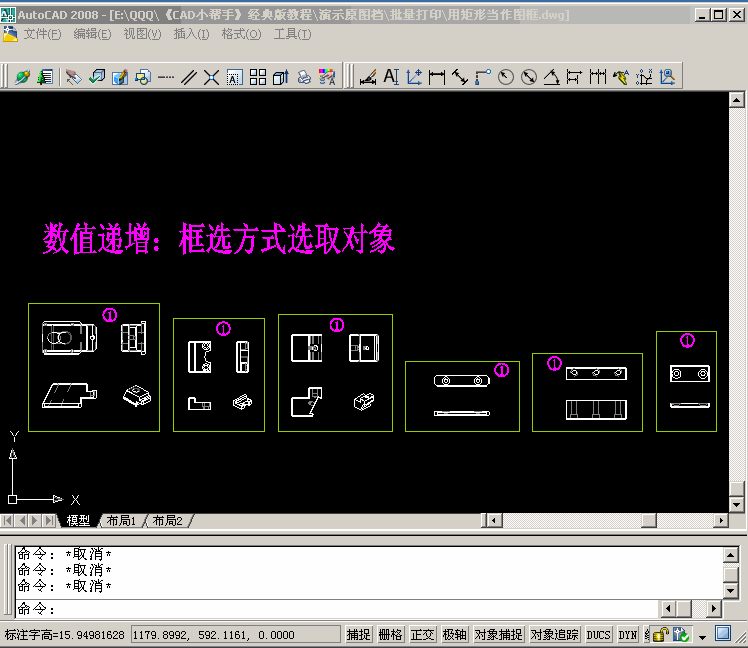Image resolution: width=748 pixels, height=648 pixels.
Task: Click the leader with endpoints icon
Action: (x=483, y=77)
